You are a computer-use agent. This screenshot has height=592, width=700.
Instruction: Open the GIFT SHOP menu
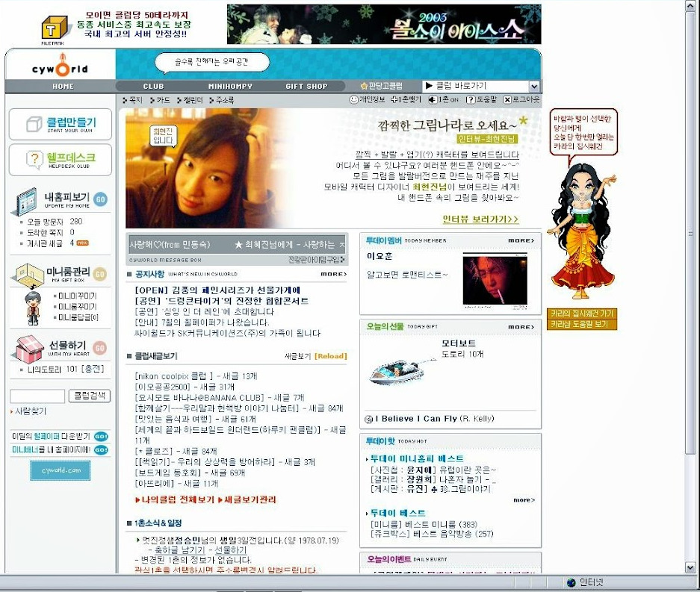click(x=306, y=87)
